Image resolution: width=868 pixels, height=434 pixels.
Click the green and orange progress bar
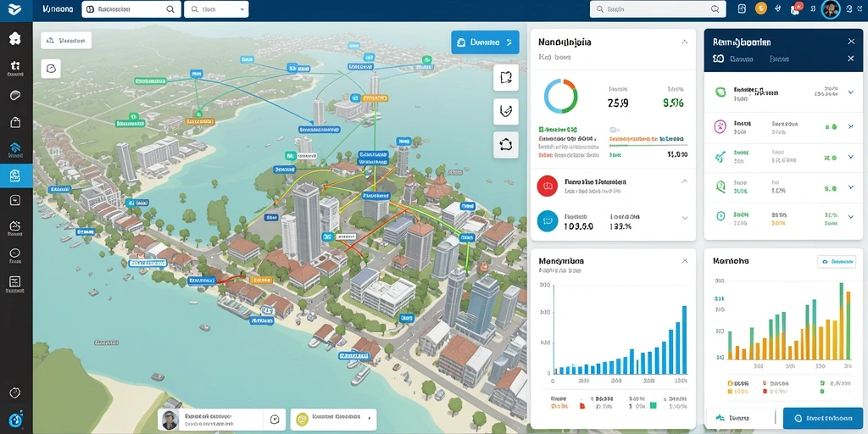[x=648, y=146]
